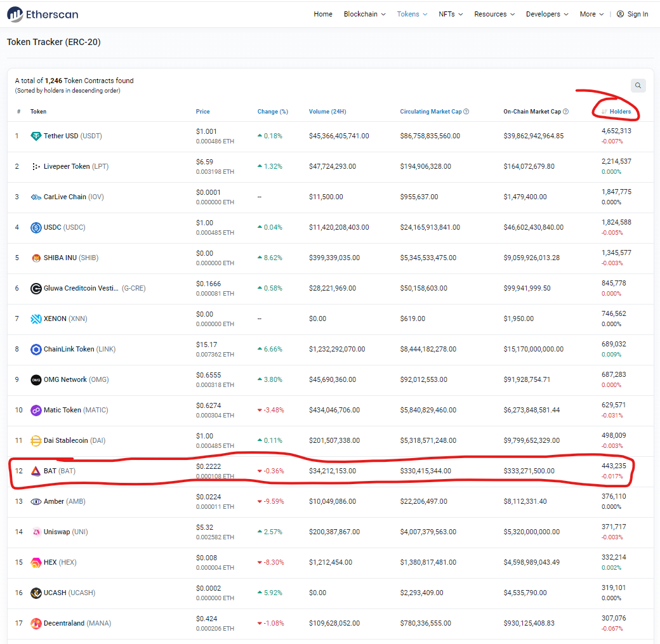The height and width of the screenshot is (644, 660).
Task: Expand the Tokens dropdown menu
Action: pyautogui.click(x=412, y=14)
